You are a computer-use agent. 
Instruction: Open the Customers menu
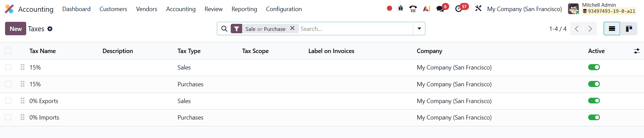(x=113, y=9)
